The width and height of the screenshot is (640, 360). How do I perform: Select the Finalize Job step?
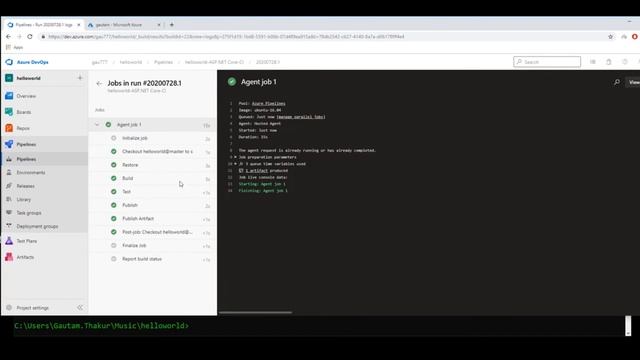click(153, 246)
